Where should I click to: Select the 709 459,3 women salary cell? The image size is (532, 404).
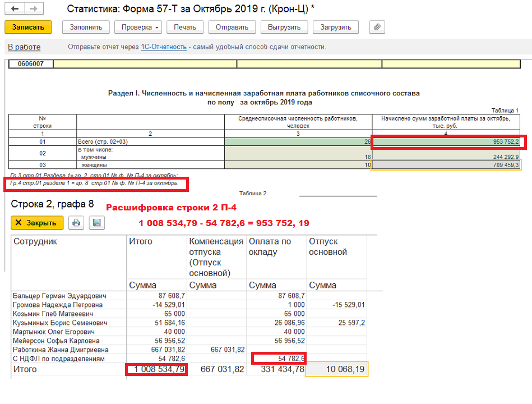click(x=446, y=165)
